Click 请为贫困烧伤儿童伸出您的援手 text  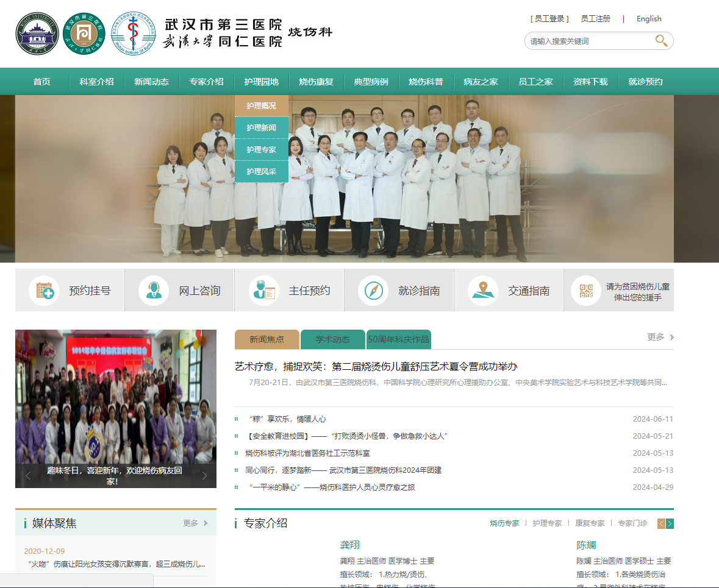[x=638, y=292]
